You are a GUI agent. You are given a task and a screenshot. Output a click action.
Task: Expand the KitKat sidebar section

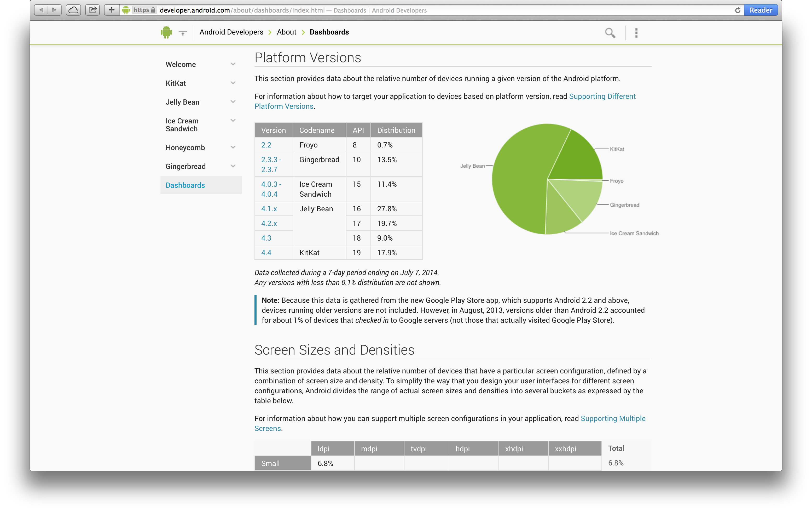[x=233, y=83]
